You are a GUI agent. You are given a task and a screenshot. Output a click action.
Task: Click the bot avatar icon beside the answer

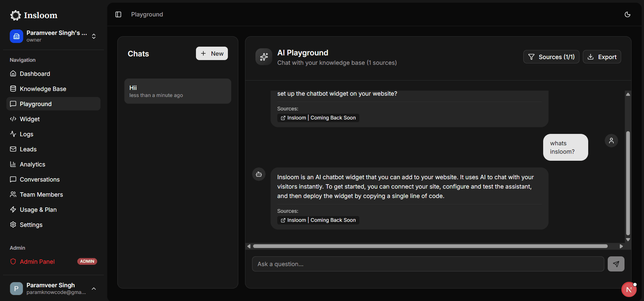click(259, 174)
